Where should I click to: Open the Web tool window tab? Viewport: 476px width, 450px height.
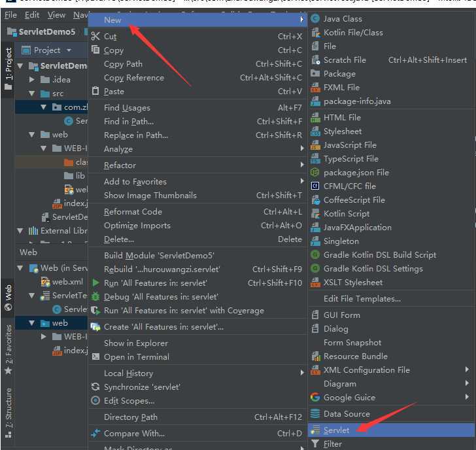(x=8, y=298)
